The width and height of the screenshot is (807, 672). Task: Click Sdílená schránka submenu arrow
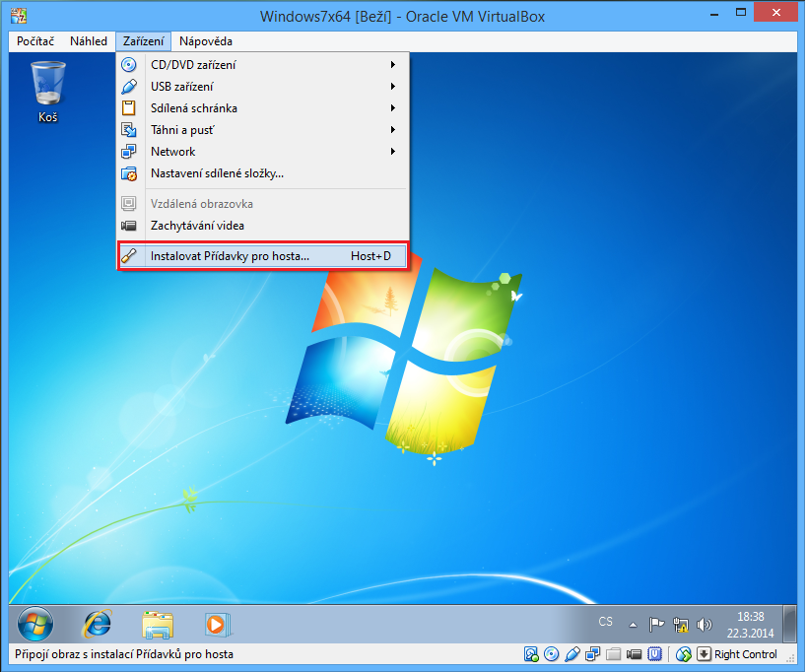pyautogui.click(x=393, y=108)
